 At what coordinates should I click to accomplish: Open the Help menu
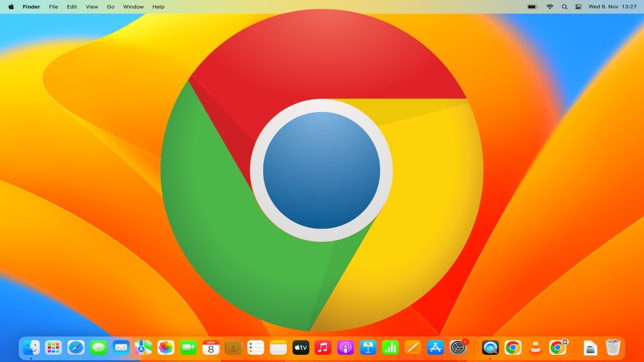[158, 7]
